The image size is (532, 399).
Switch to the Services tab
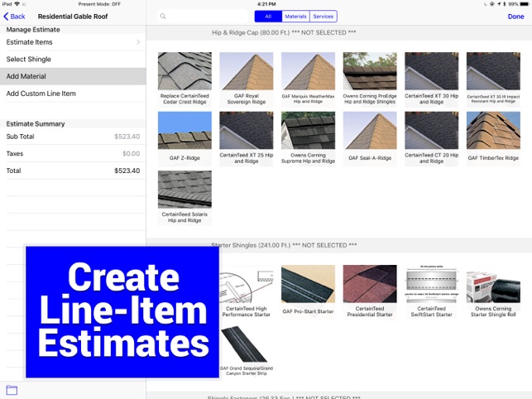click(x=323, y=17)
